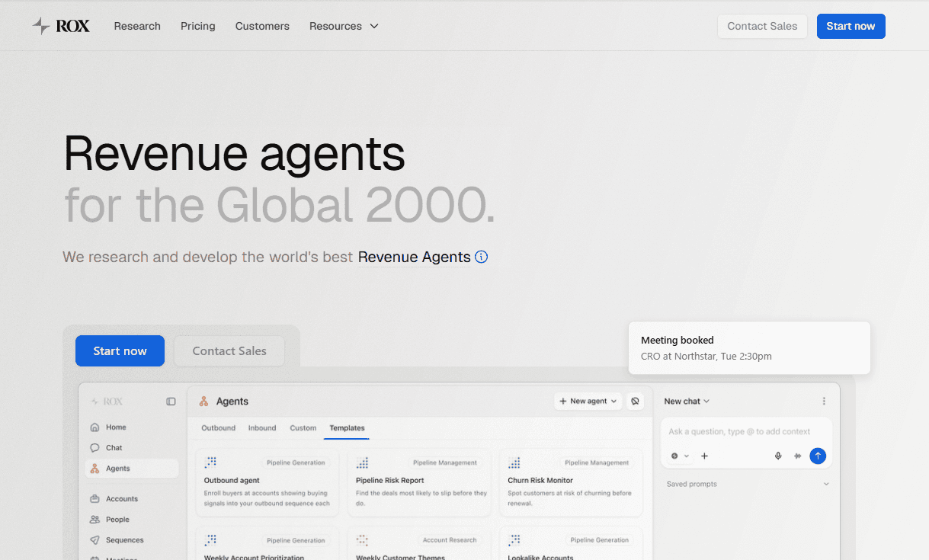Viewport: 929px width, 560px height.
Task: Click the Outbound agent card icon
Action: pyautogui.click(x=211, y=462)
